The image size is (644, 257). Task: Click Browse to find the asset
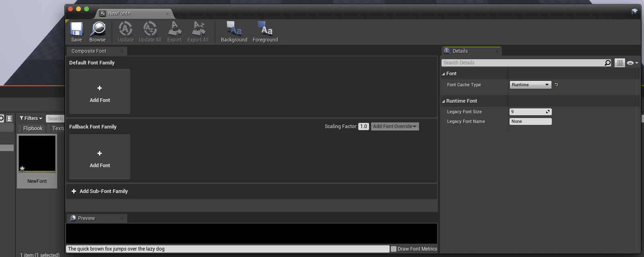click(x=97, y=31)
